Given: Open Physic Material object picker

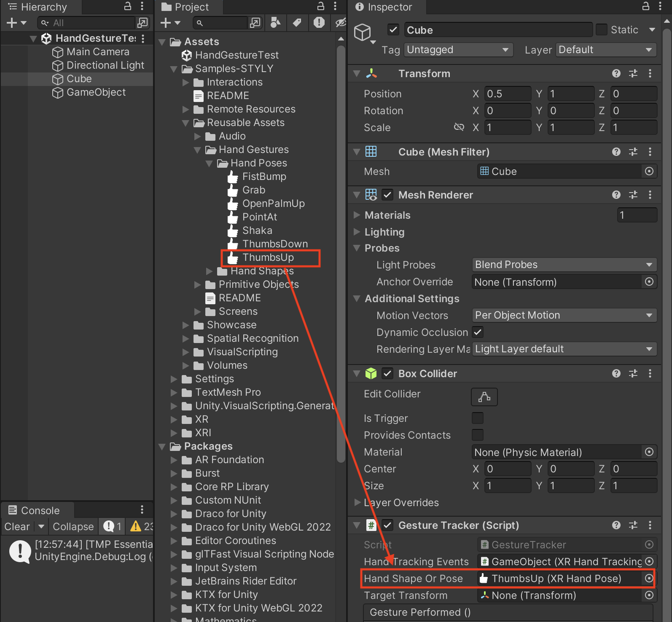Looking at the screenshot, I should 649,452.
